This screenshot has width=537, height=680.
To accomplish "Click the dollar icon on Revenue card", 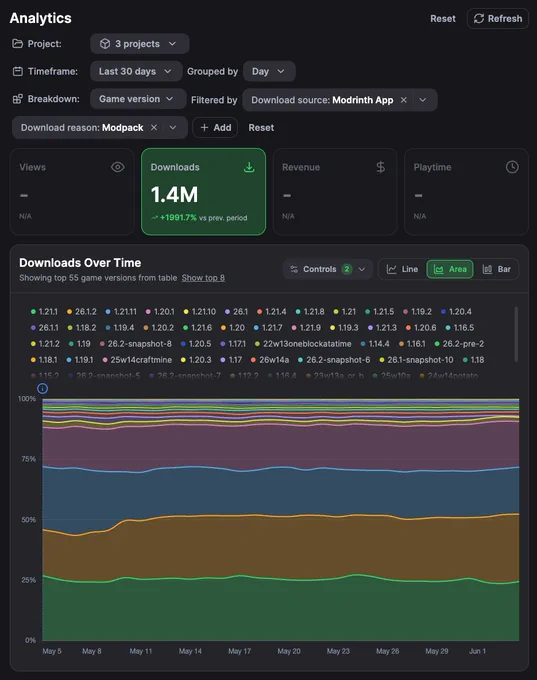I will [380, 167].
